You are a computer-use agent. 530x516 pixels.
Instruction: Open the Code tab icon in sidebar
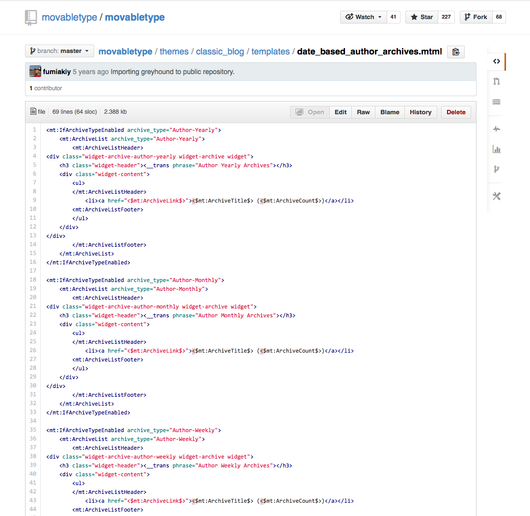(496, 61)
